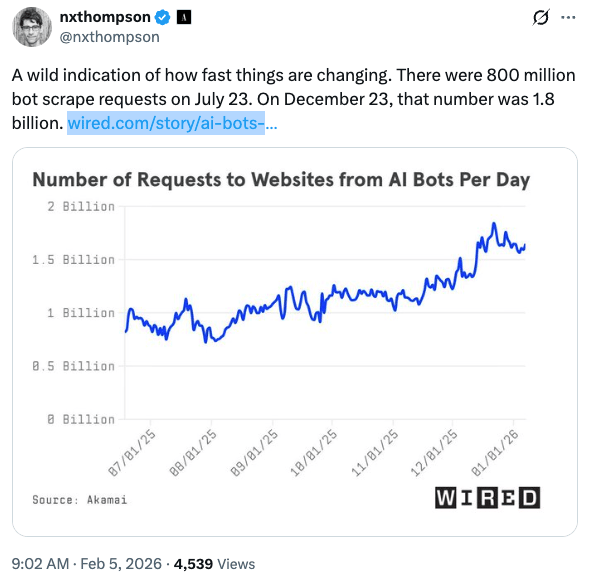
Task: Click the WIRED logo in the chart
Action: coord(487,498)
